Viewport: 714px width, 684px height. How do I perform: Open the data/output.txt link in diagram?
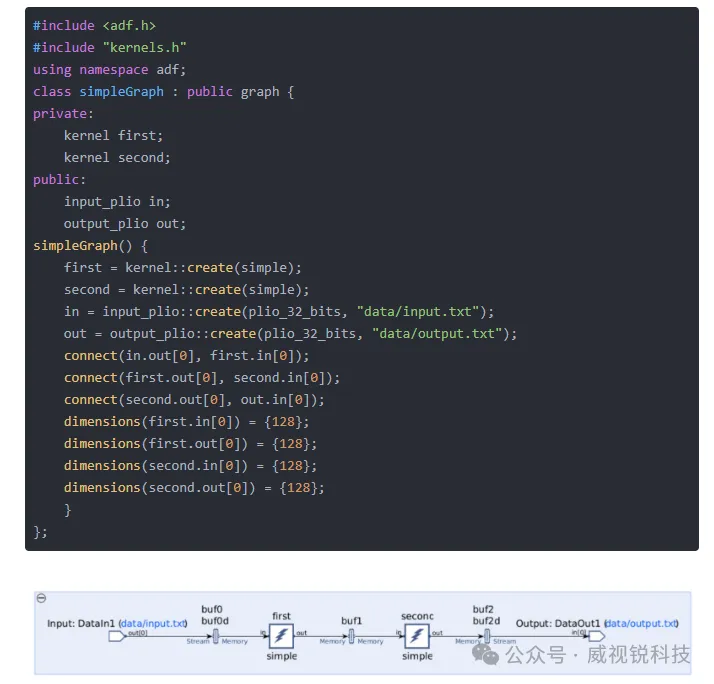(642, 623)
